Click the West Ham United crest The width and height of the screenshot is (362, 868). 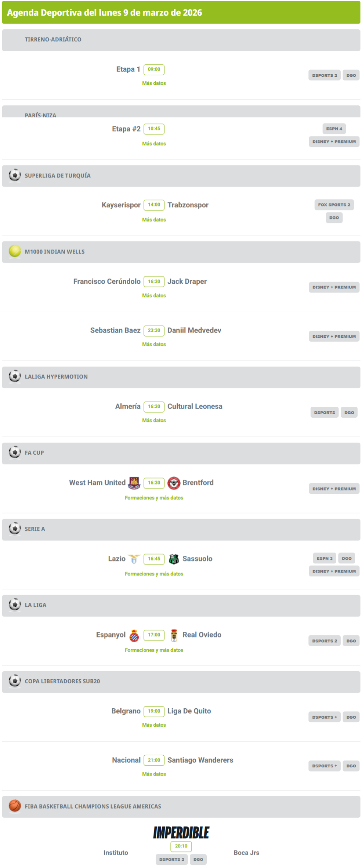134,483
